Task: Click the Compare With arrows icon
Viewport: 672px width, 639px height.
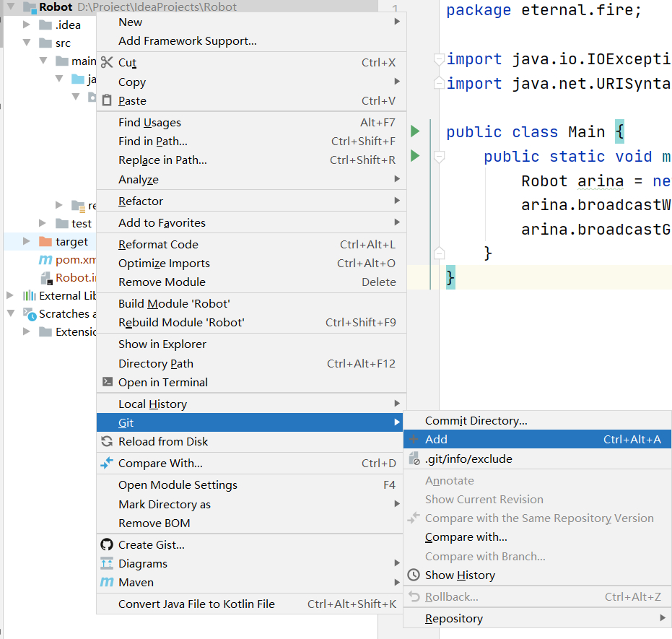Action: tap(107, 463)
